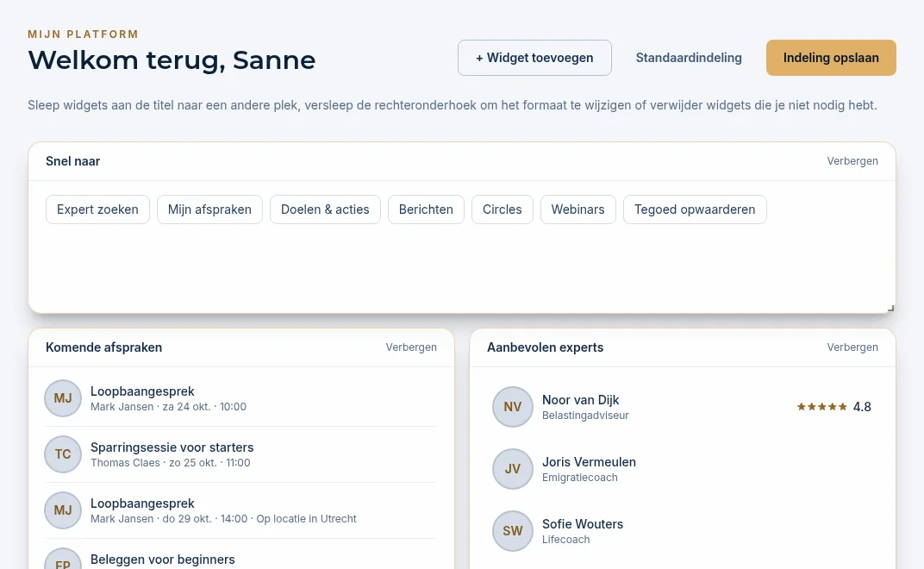This screenshot has width=924, height=569.
Task: Click MJ avatar of the 24 okt. Loopbaangesprek
Action: [x=63, y=398]
